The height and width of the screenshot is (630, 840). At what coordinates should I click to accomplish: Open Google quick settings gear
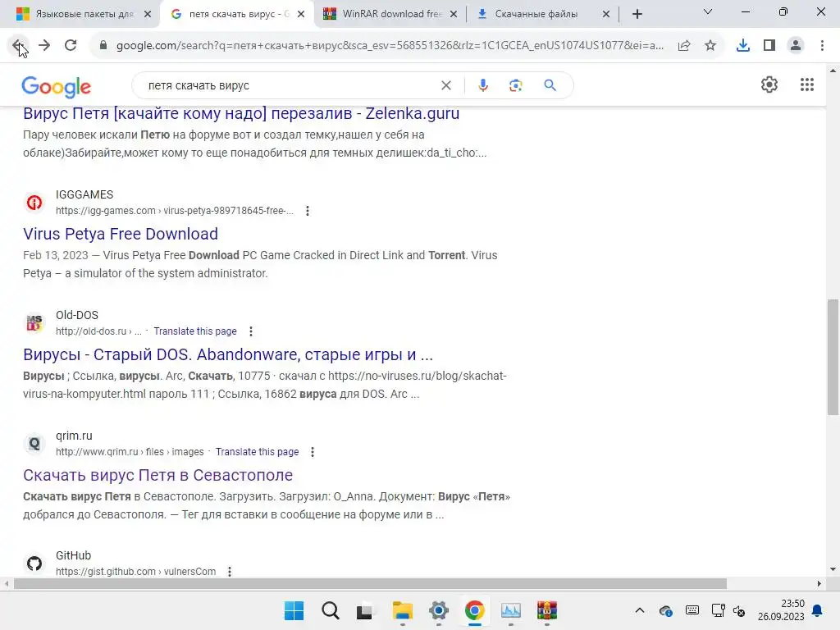(769, 84)
